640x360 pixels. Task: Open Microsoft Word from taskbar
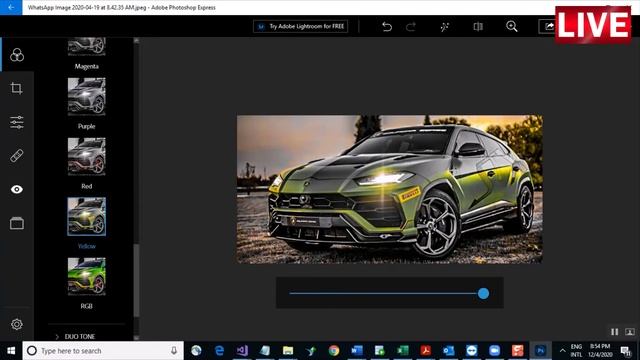coord(357,351)
